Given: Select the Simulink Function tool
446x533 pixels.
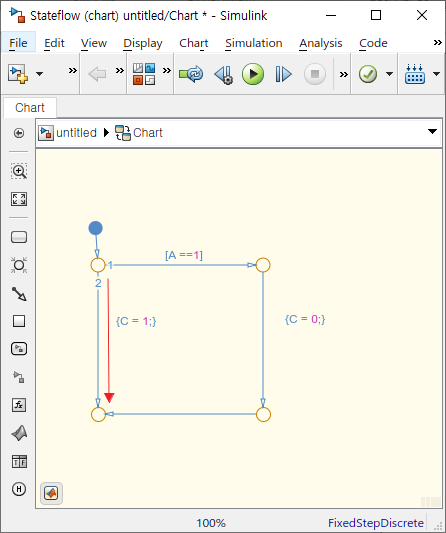Looking at the screenshot, I should (x=19, y=377).
